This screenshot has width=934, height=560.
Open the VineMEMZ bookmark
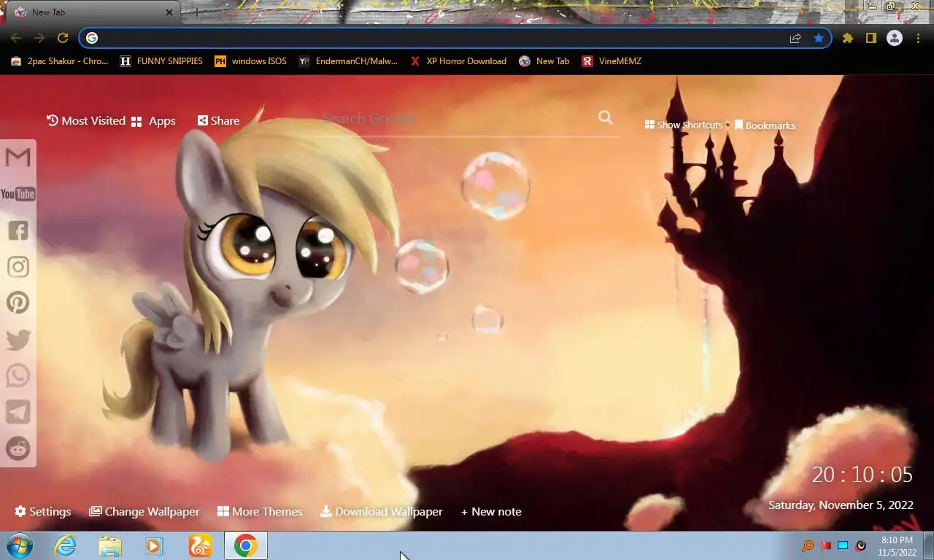pos(611,61)
